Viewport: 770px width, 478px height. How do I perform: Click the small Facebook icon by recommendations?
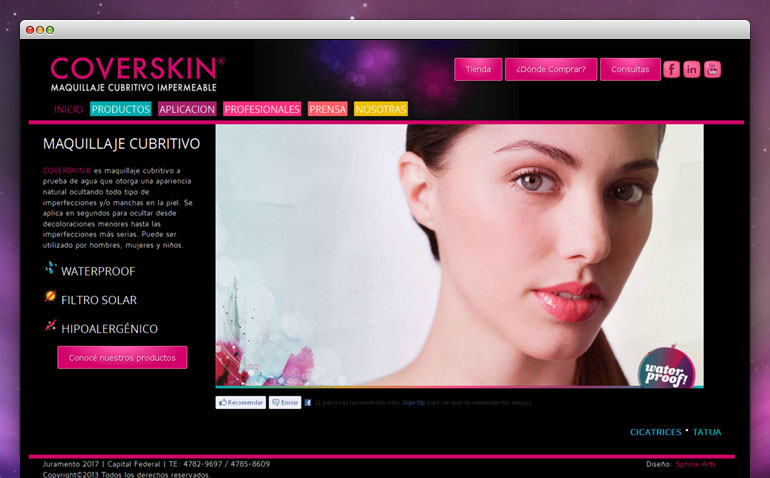(307, 402)
